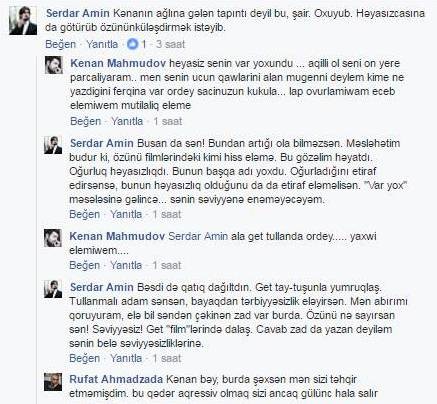This screenshot has height=404, width=437.
Task: Open Serdar Amin's avatar beside 'Busan da sən'
Action: 53,145
